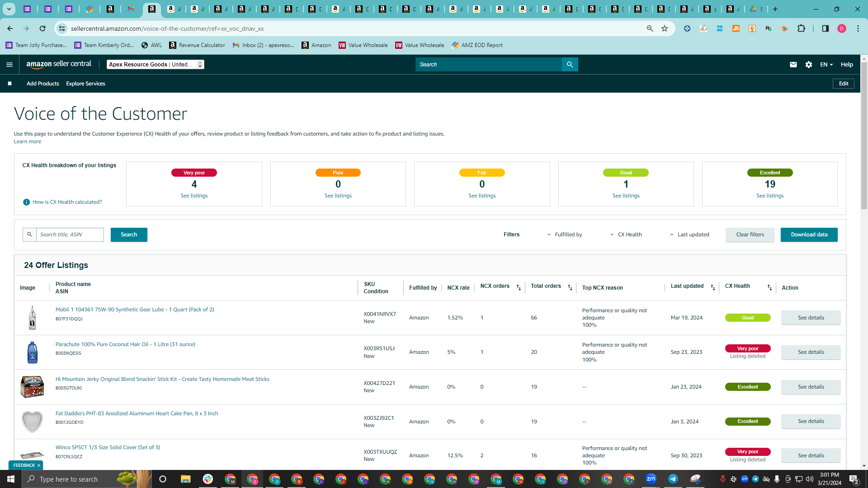868x488 pixels.
Task: Click the info icon beside How is CX Health calculated
Action: point(26,202)
